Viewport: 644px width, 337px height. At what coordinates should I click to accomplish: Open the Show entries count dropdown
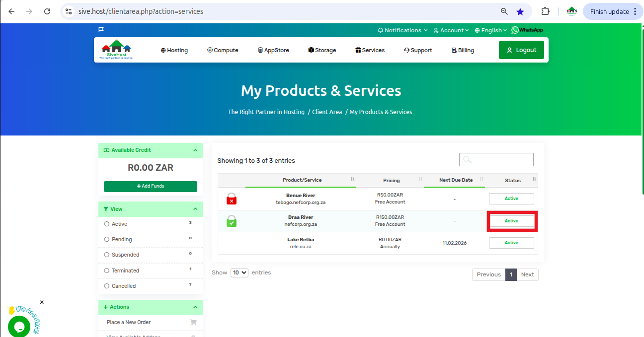[240, 272]
